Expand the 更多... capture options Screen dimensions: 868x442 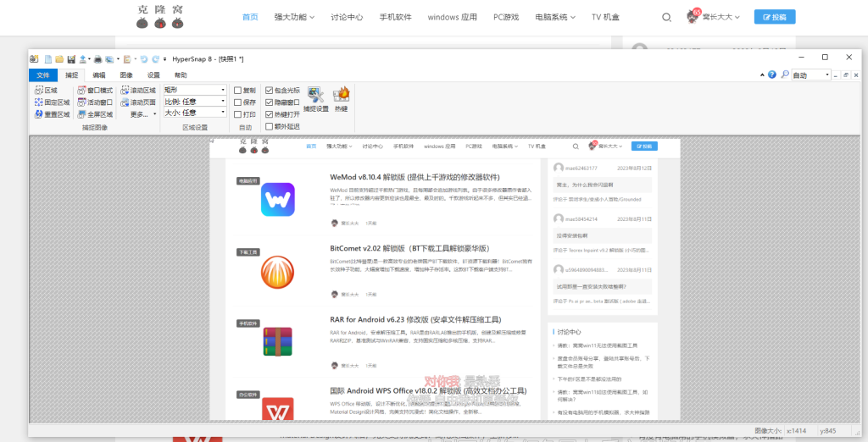[142, 114]
